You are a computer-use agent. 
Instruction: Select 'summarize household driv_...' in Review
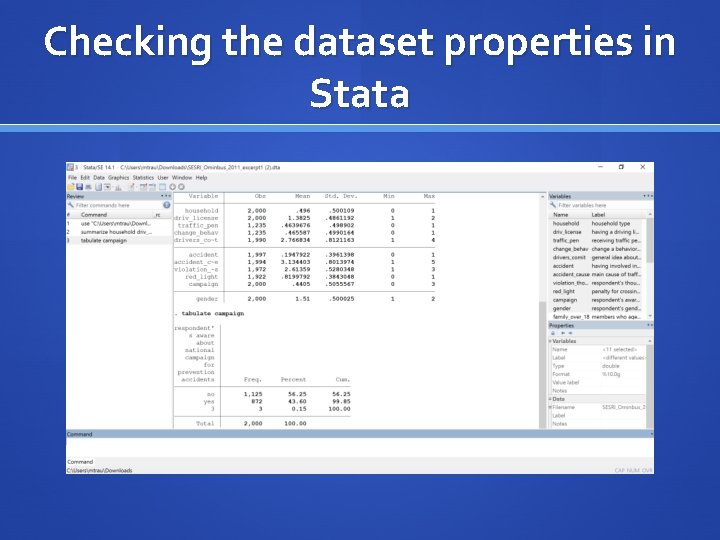click(x=119, y=232)
